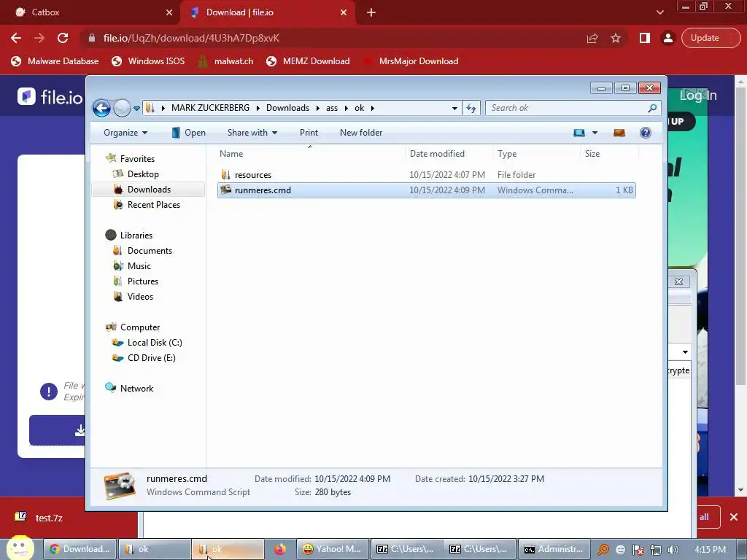Expand the Share with menu
The height and width of the screenshot is (560, 747).
[252, 133]
